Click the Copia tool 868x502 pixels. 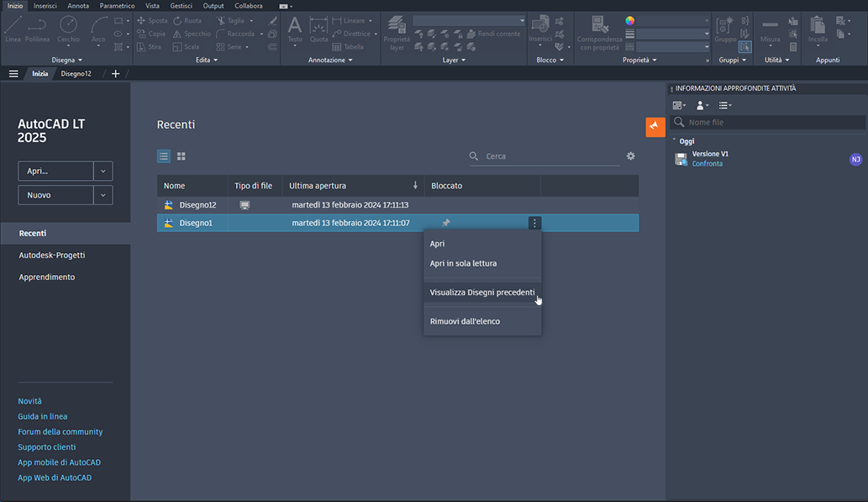pyautogui.click(x=151, y=34)
